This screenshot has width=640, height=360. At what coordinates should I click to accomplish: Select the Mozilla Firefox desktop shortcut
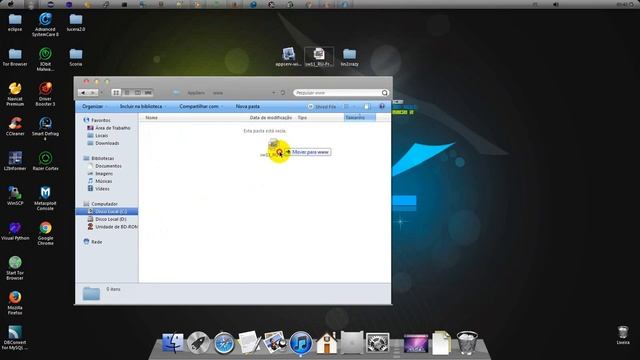[x=15, y=303]
